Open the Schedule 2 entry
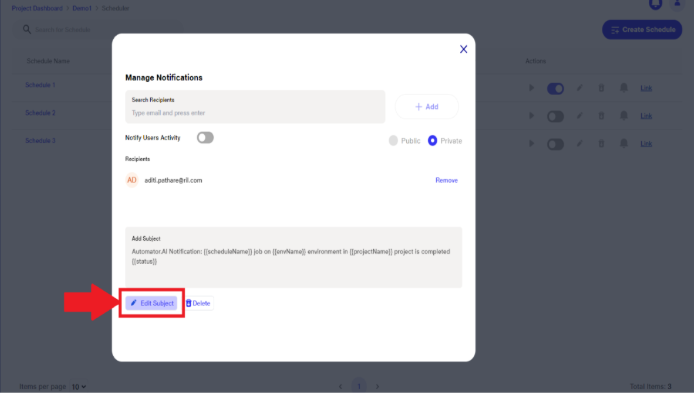 pos(40,113)
